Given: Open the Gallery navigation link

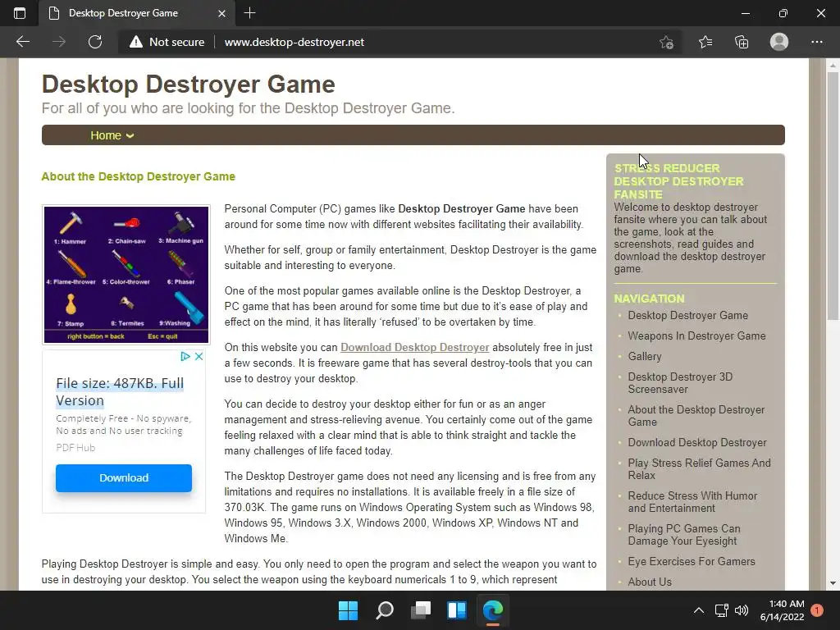Looking at the screenshot, I should 645,356.
